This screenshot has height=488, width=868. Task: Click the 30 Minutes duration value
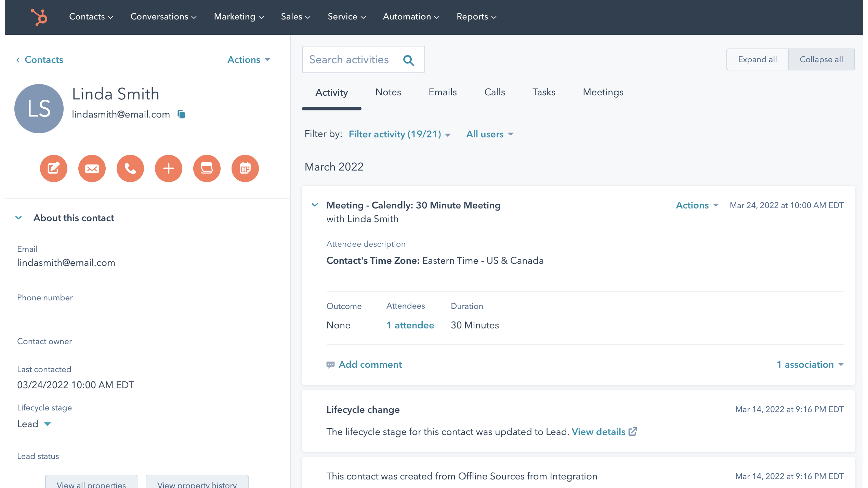[475, 325]
